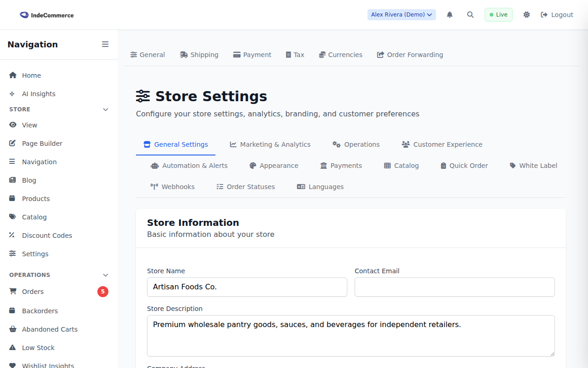Image resolution: width=588 pixels, height=368 pixels.
Task: Select the White Label tab
Action: [533, 166]
